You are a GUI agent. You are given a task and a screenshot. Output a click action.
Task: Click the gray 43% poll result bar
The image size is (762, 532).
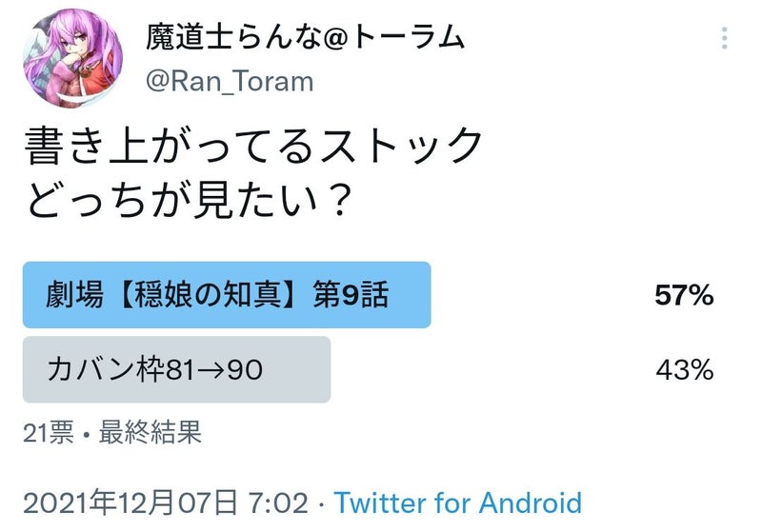(x=177, y=369)
